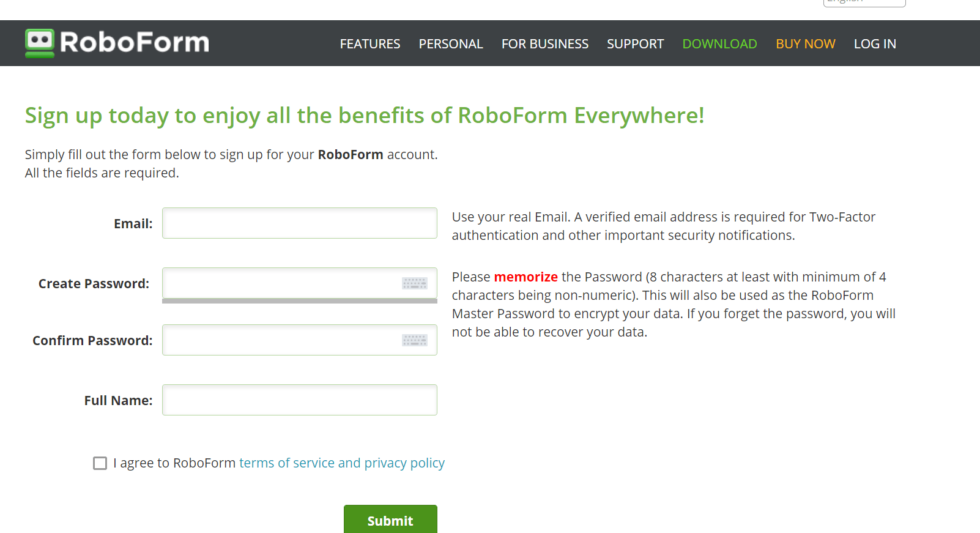Click the Confirm Password input field

point(275,340)
